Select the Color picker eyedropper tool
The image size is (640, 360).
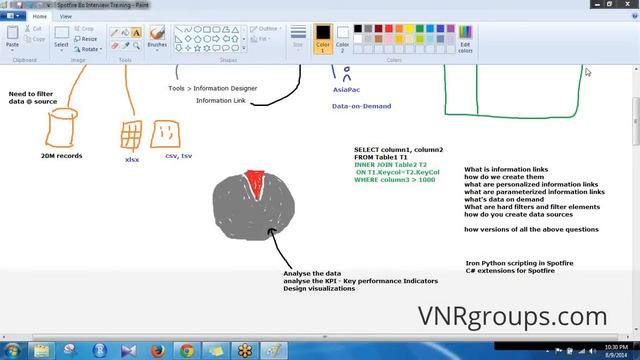coord(126,46)
